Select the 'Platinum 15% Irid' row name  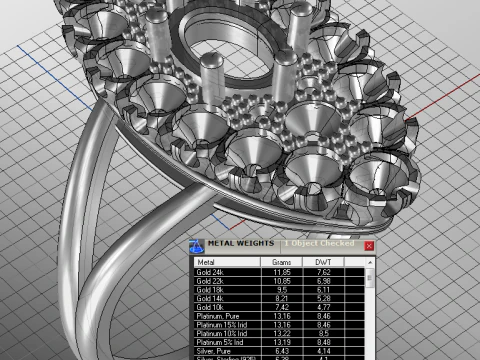pyautogui.click(x=222, y=325)
